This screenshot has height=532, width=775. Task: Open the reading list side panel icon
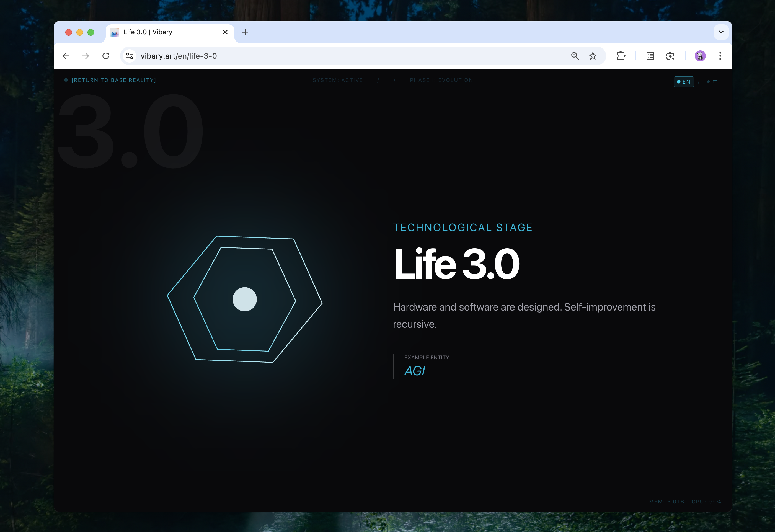point(650,56)
